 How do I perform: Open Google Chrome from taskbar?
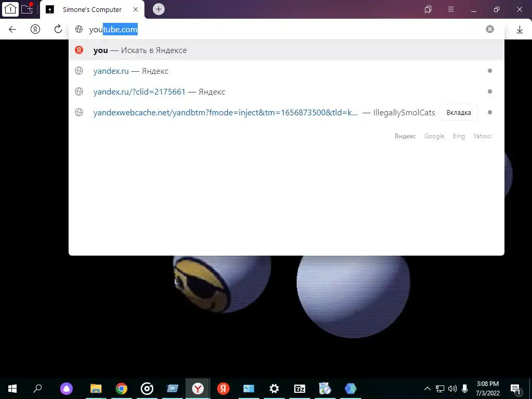coord(122,389)
